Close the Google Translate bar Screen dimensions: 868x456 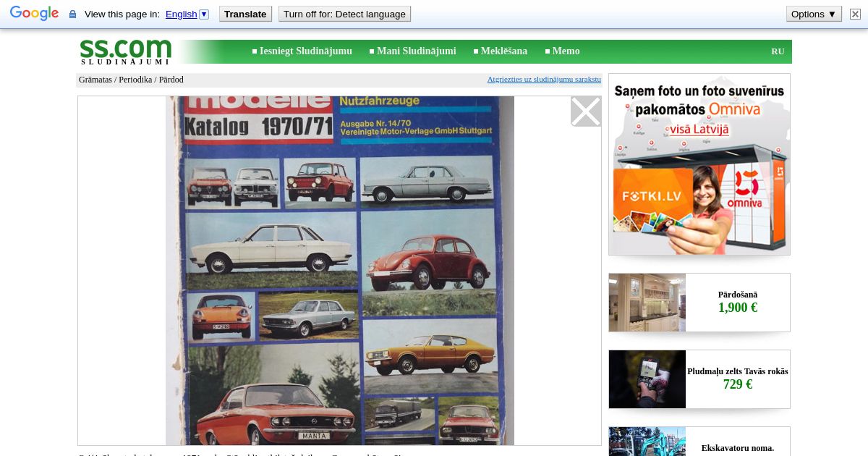(x=855, y=14)
